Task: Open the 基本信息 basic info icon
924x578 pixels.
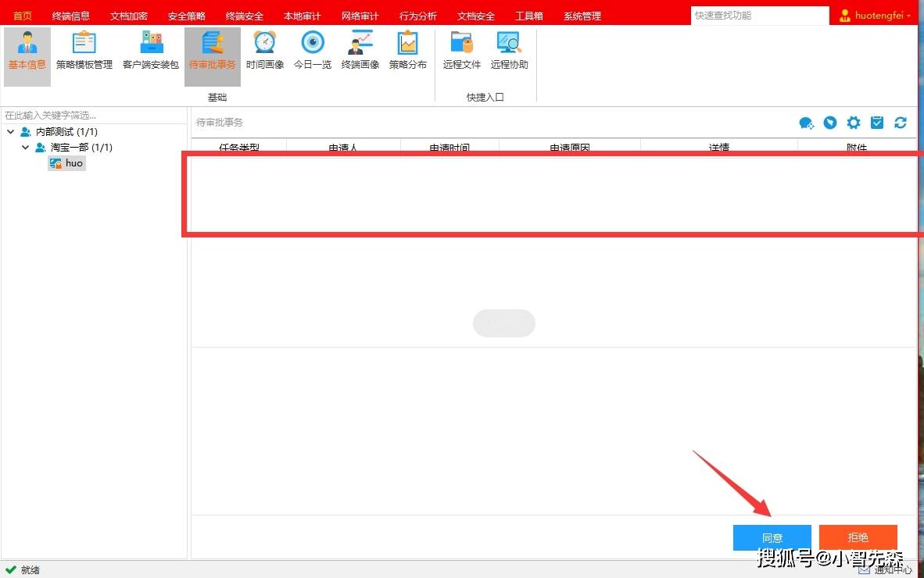Action: [27, 52]
